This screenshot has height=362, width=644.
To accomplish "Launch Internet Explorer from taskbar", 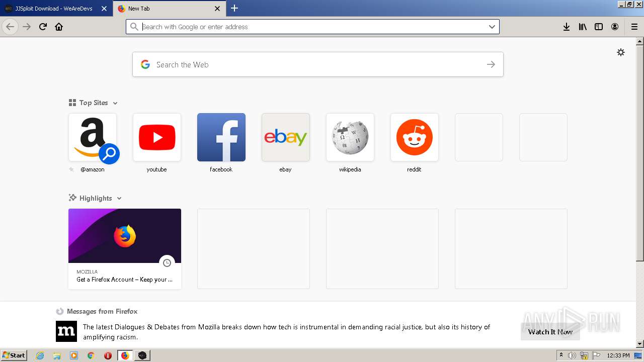I will pyautogui.click(x=40, y=355).
